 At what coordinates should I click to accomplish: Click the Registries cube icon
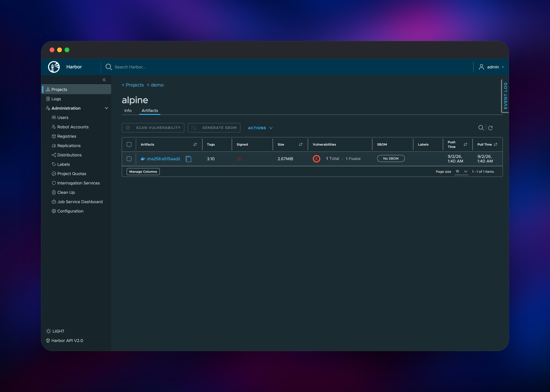coord(54,136)
